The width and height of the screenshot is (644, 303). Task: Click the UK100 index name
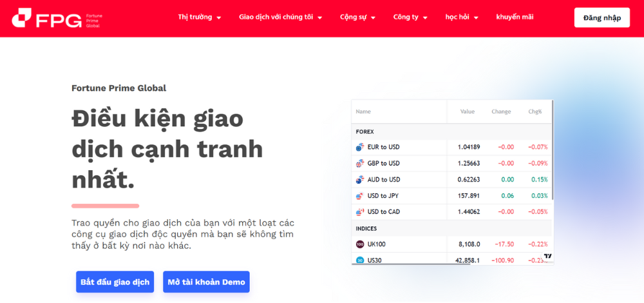376,244
